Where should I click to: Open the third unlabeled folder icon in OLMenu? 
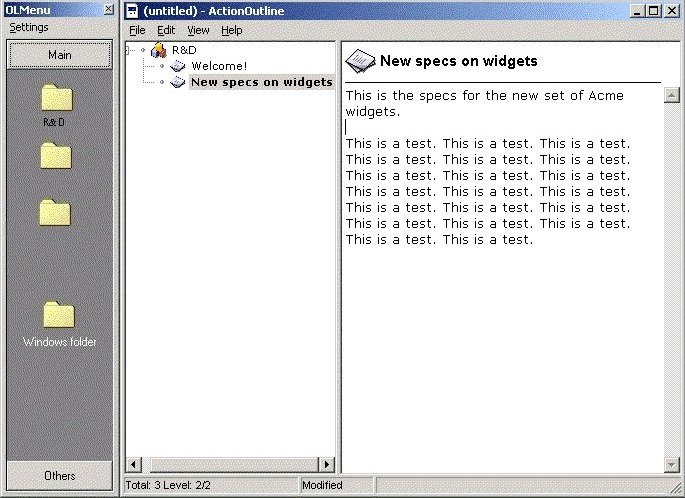[x=55, y=212]
